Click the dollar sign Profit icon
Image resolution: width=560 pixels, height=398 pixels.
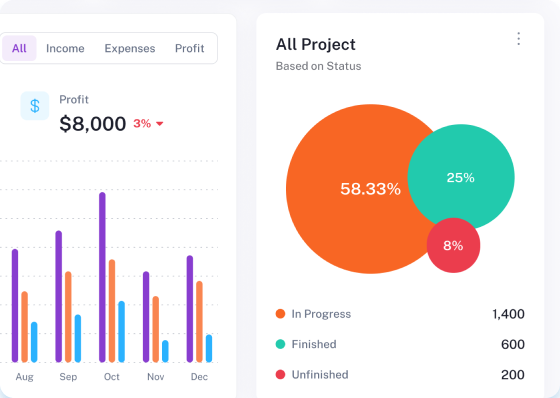(x=35, y=106)
